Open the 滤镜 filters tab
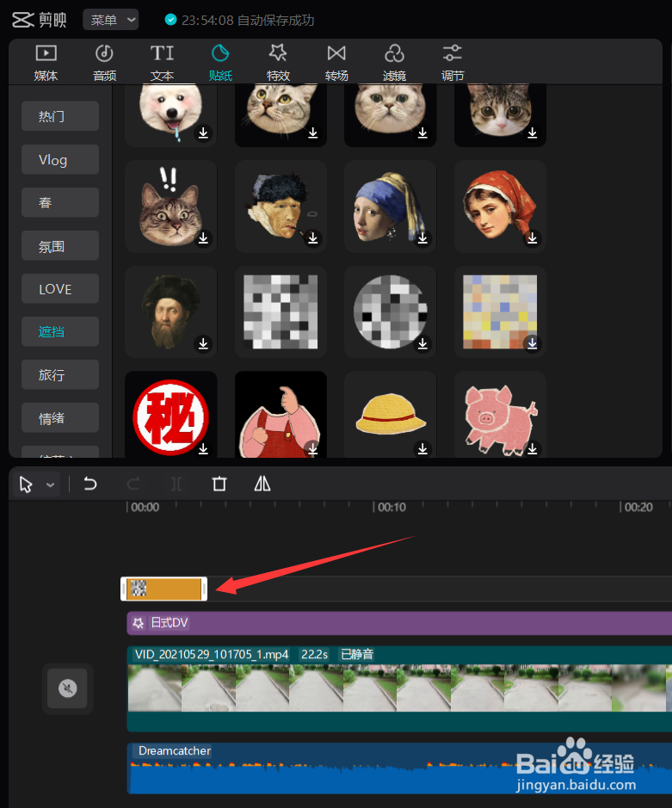672x808 pixels. point(394,63)
